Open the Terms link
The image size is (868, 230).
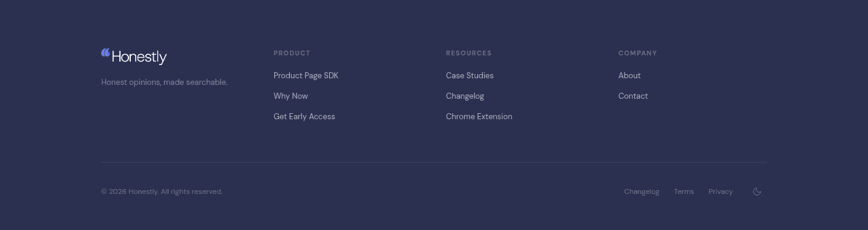[684, 191]
